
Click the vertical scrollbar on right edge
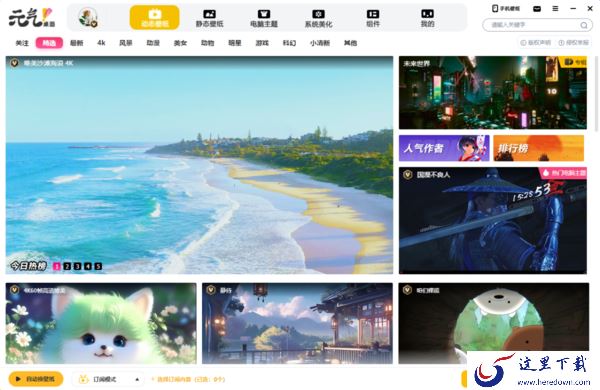596,94
